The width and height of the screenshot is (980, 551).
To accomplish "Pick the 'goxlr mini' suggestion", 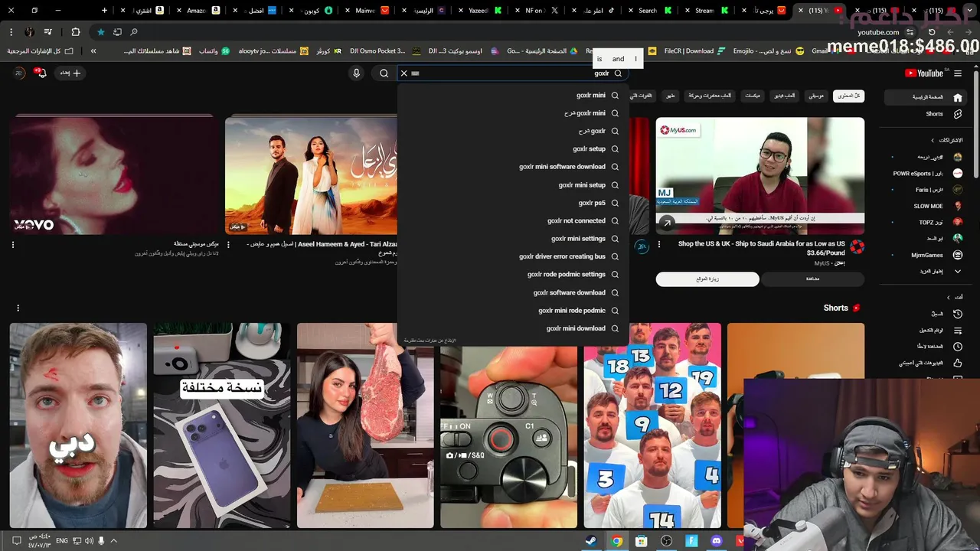I will click(x=513, y=96).
